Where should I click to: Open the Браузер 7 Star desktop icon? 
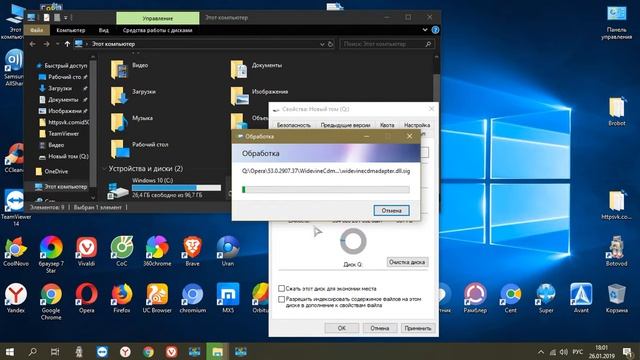[51, 254]
